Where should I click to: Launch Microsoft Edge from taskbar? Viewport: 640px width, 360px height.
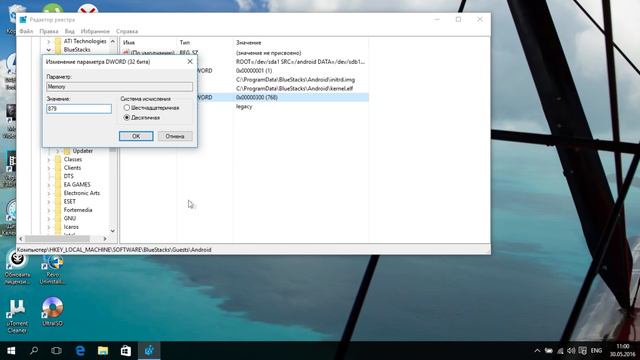click(x=80, y=351)
